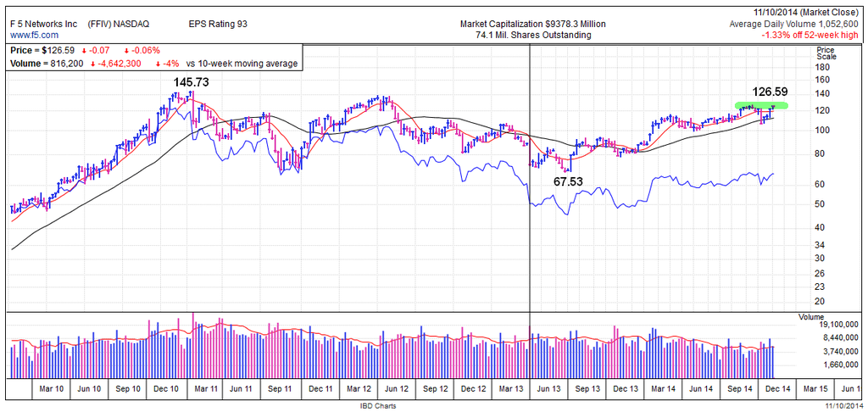Screen dimensions: 868x412
Task: Click the 140 price scale label
Action: click(x=823, y=94)
